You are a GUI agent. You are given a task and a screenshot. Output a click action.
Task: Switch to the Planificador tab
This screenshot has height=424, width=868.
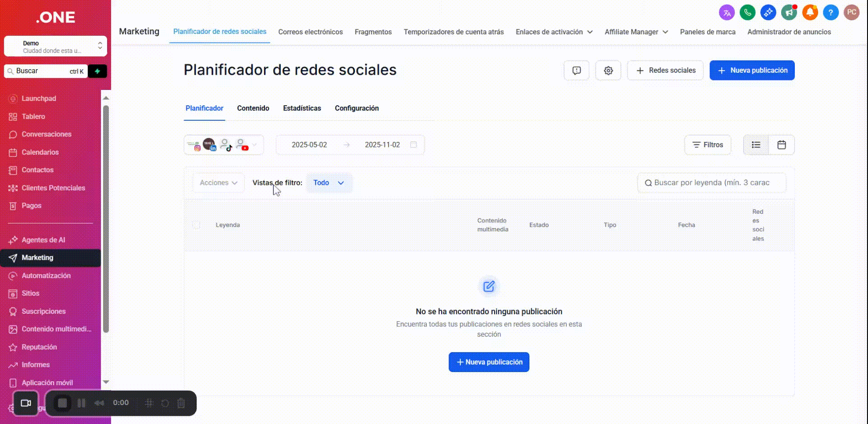(204, 108)
